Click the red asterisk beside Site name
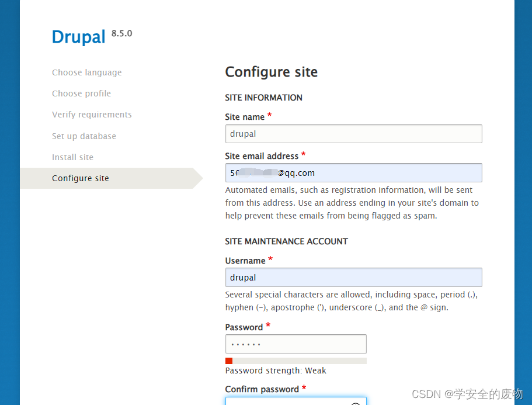 (x=270, y=114)
